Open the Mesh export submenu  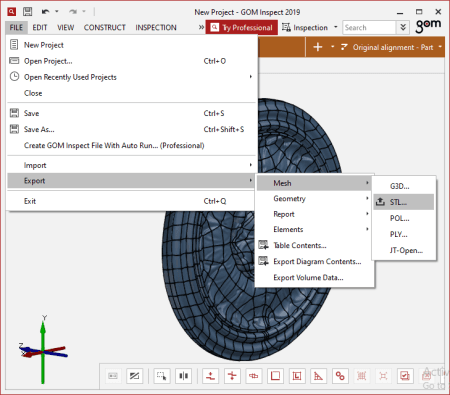314,183
